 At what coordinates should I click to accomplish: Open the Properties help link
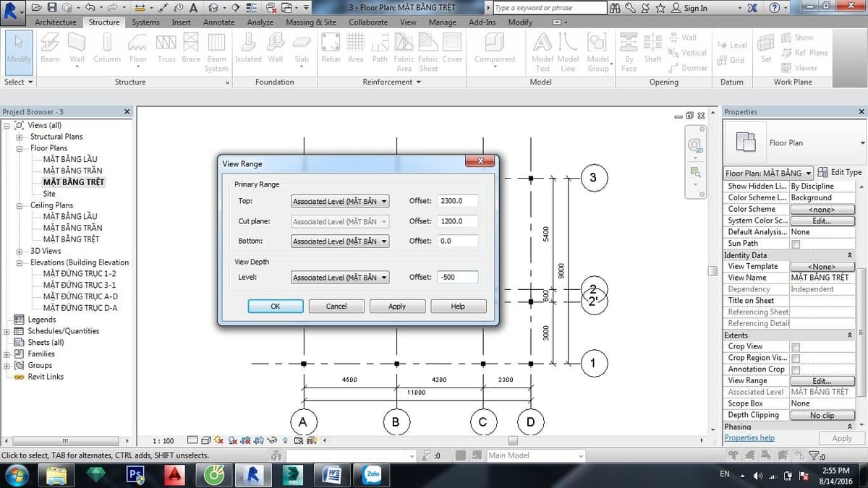click(x=749, y=438)
